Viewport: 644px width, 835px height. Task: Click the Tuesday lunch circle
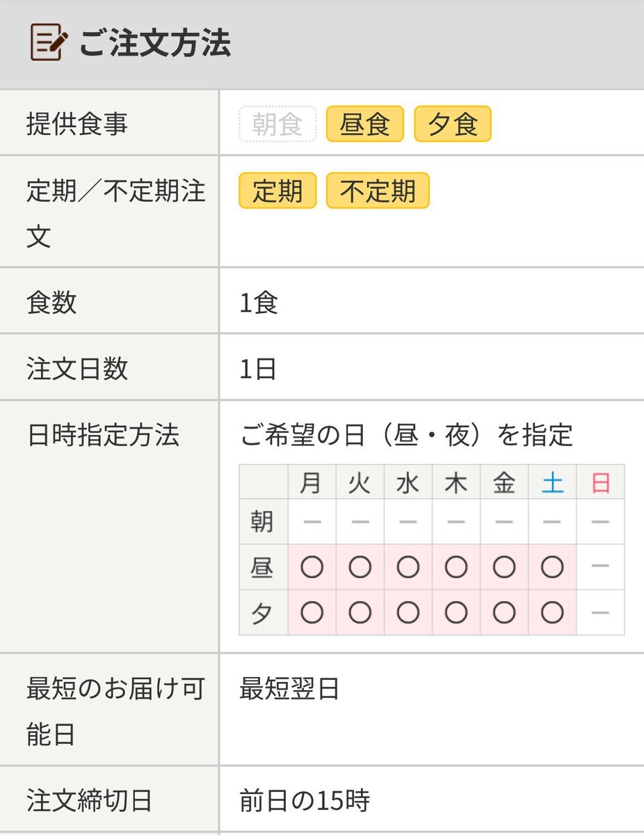(x=360, y=568)
